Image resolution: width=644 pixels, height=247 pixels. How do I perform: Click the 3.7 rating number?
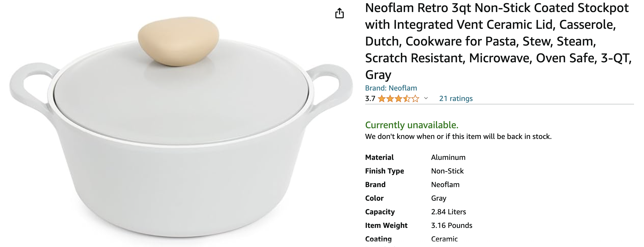[x=370, y=99]
